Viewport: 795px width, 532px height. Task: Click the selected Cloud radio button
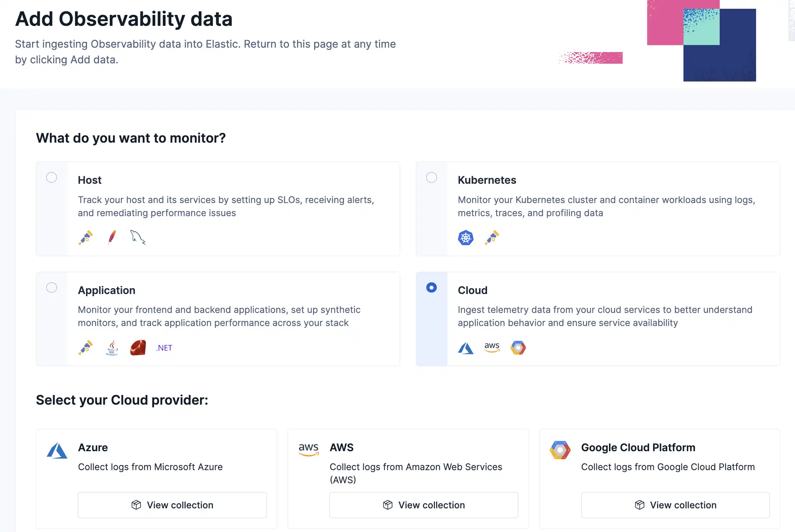point(431,288)
